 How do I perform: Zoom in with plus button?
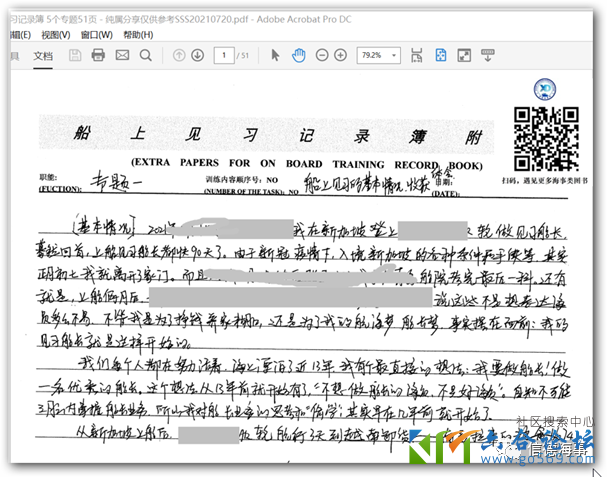pyautogui.click(x=340, y=55)
